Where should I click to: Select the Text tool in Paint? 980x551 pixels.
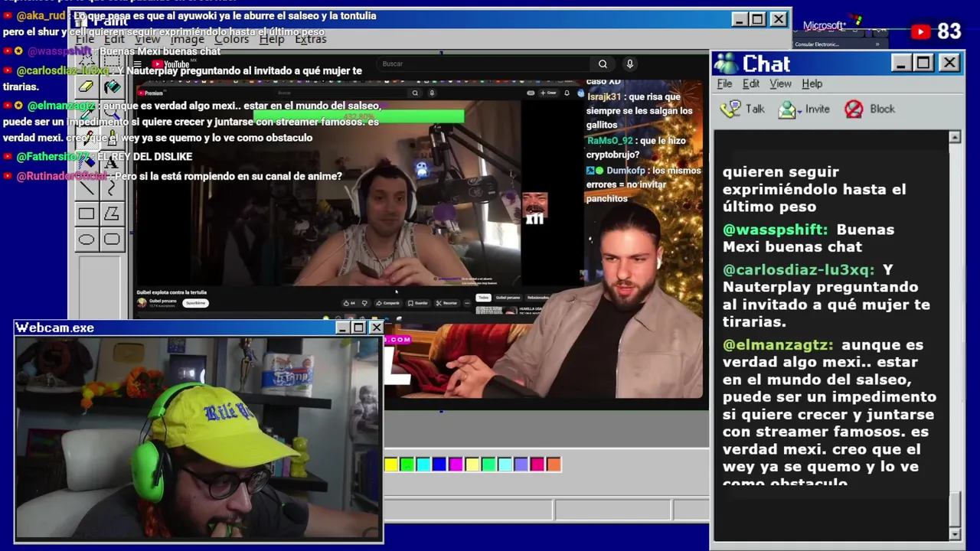coord(112,162)
